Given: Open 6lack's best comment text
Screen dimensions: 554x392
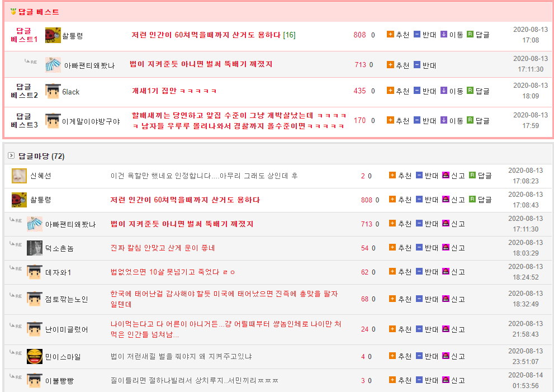Looking at the screenshot, I should [x=174, y=91].
